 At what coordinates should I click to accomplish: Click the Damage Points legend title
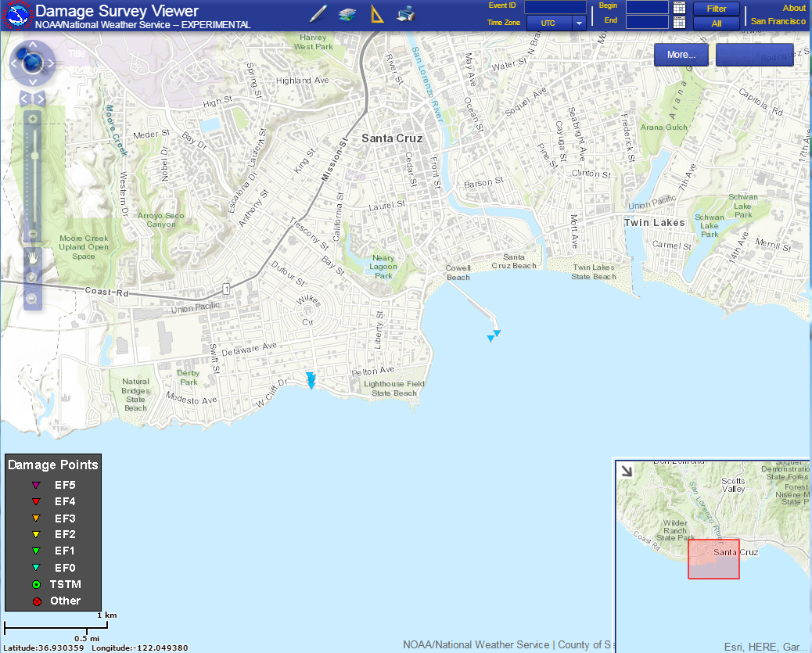coord(53,465)
